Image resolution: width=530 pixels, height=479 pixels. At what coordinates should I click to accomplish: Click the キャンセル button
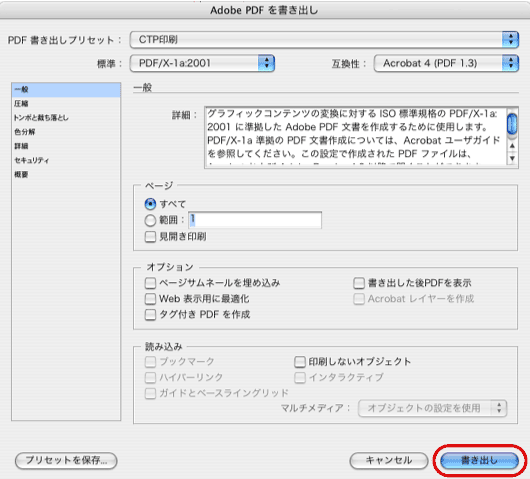[x=389, y=460]
